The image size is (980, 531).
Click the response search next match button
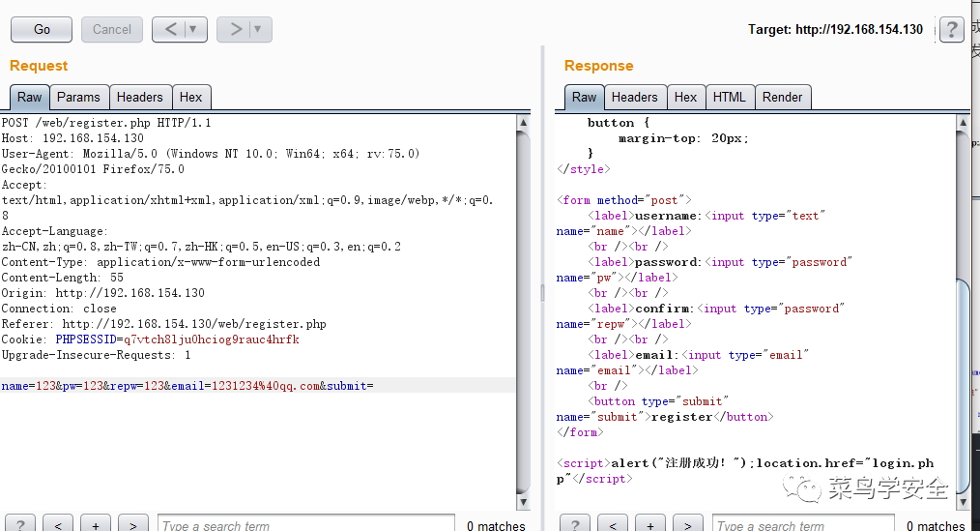pos(687,525)
